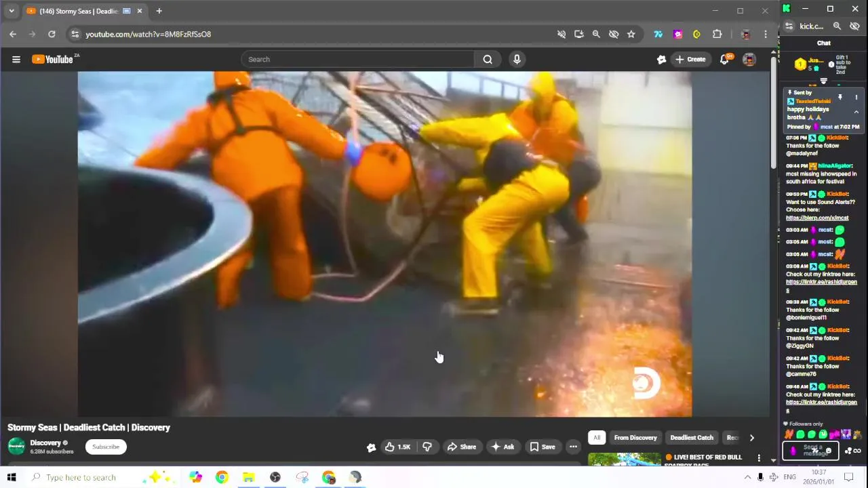Like the video with 1.5K likes

coord(398,447)
